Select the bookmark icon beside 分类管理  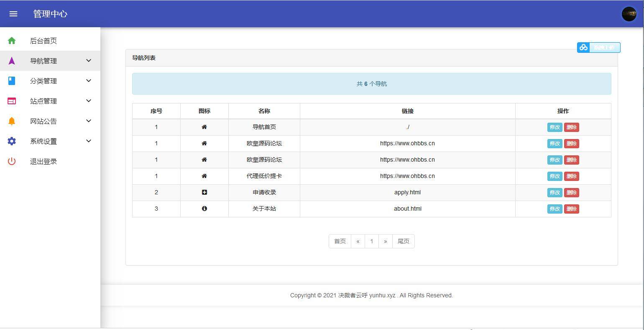[11, 81]
